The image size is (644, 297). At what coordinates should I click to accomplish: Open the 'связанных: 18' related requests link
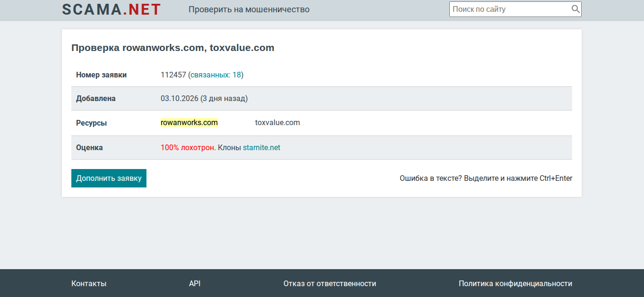216,75
